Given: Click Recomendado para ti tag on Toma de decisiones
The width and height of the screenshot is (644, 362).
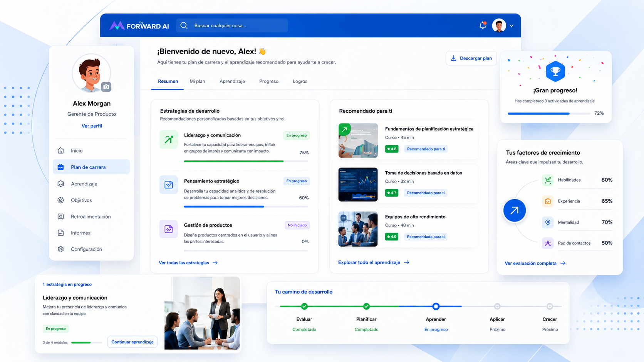Looking at the screenshot, I should [426, 193].
